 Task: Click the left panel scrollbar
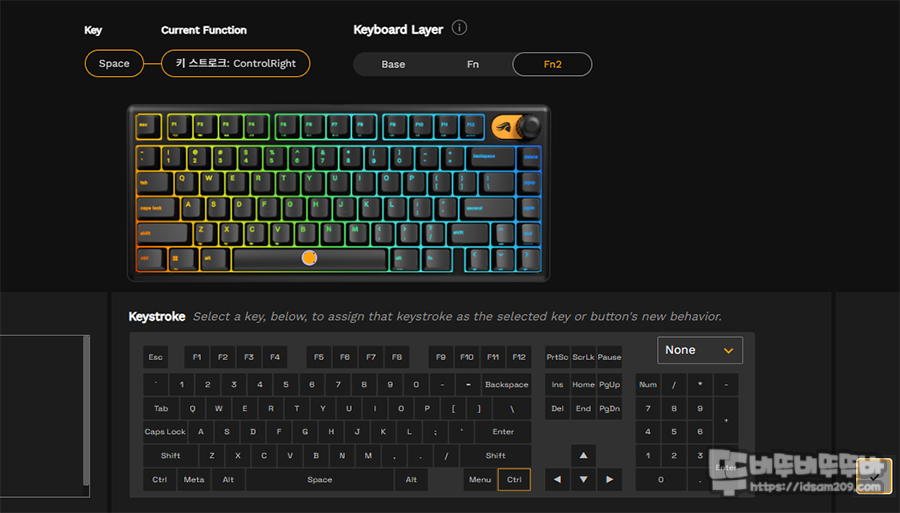pos(87,411)
